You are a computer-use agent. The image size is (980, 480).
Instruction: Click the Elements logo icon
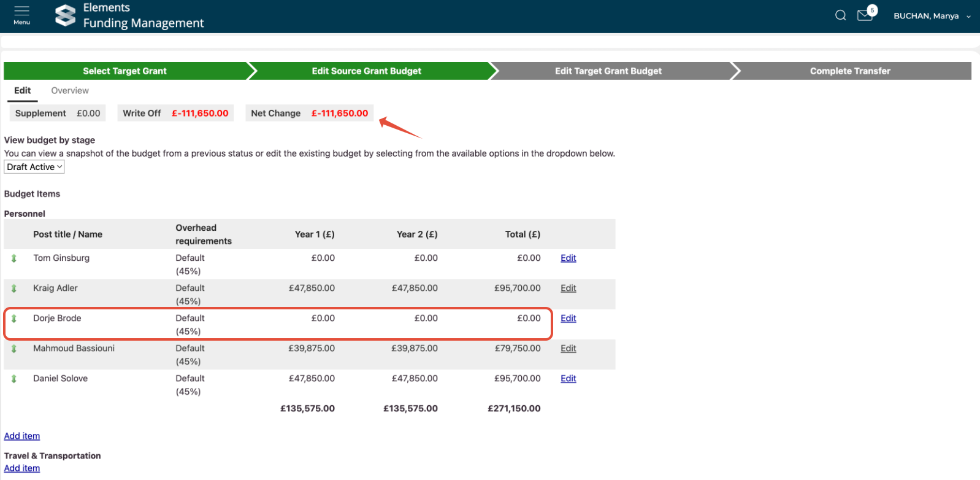click(66, 15)
